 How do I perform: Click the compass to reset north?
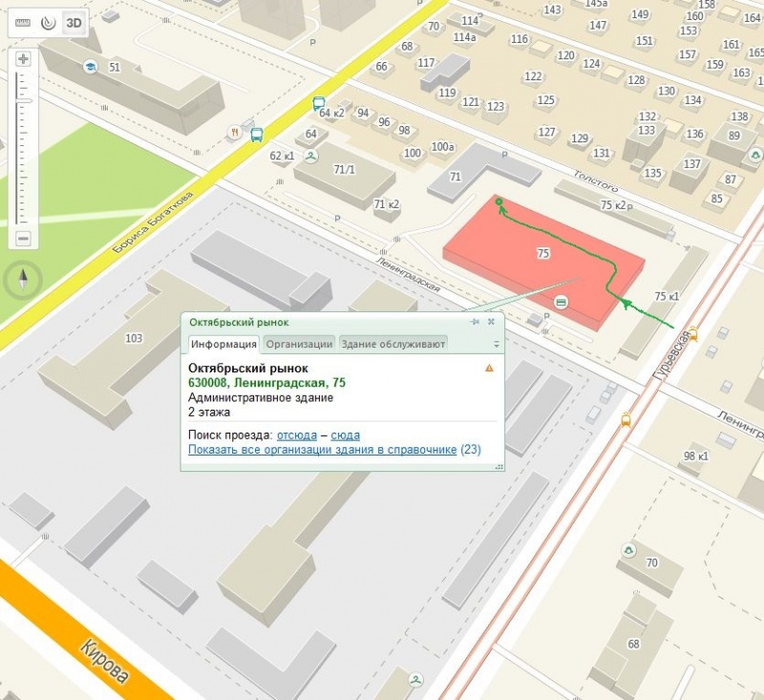(24, 280)
